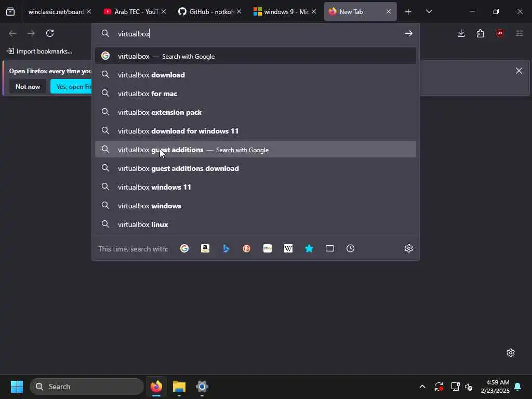List all tabs dropdown arrow
The image size is (532, 399).
point(429,11)
